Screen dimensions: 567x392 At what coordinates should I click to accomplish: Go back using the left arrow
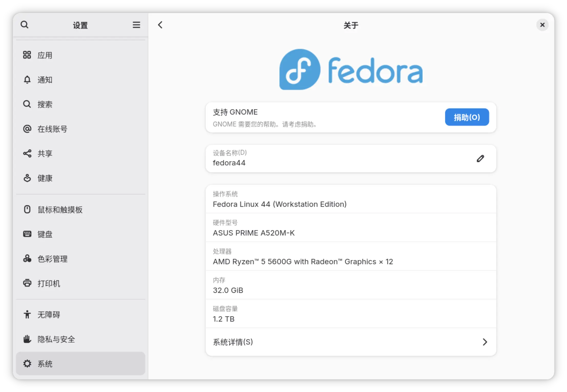click(x=160, y=25)
